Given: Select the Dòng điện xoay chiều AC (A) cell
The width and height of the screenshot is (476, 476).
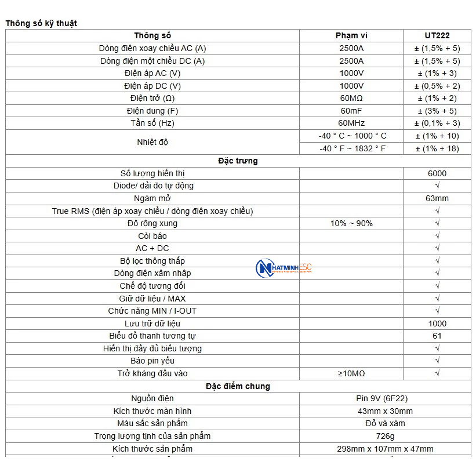Looking at the screenshot, I should [152, 48].
